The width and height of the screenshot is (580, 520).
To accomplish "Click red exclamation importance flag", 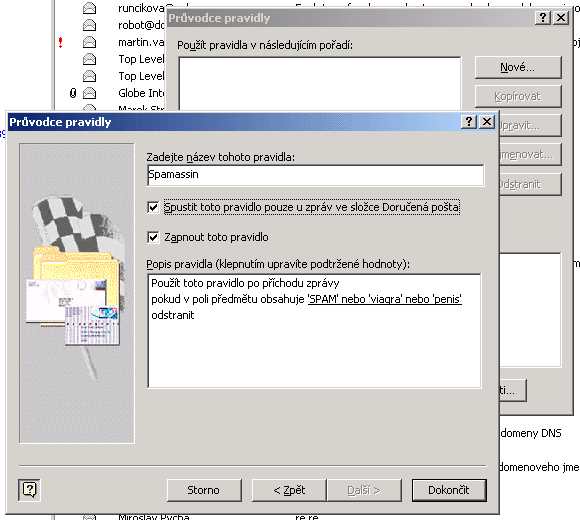I will pos(61,43).
